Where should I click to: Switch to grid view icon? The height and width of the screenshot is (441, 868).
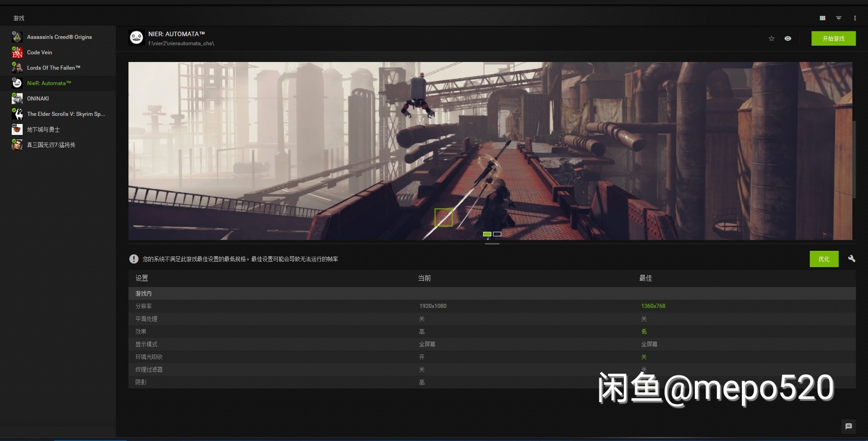[822, 18]
